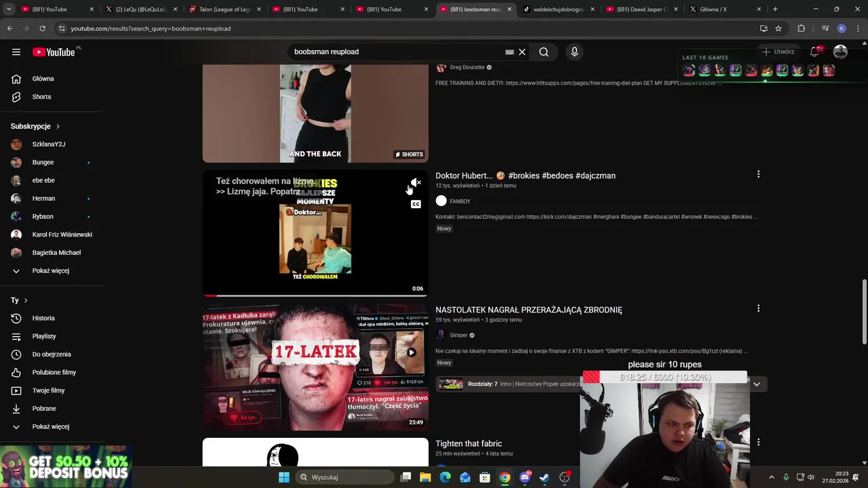
Task: Unmute the Doktor Hubert preview video
Action: (416, 184)
